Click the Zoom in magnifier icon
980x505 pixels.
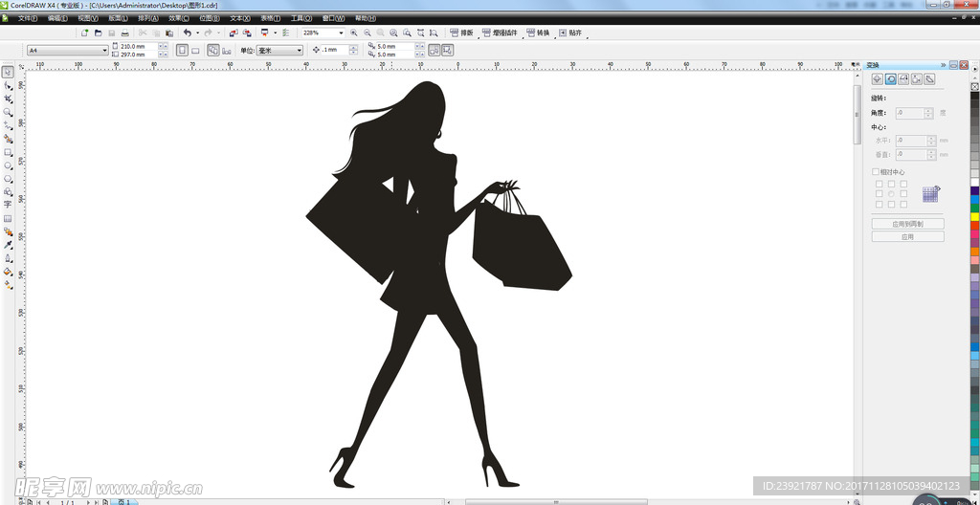click(354, 33)
